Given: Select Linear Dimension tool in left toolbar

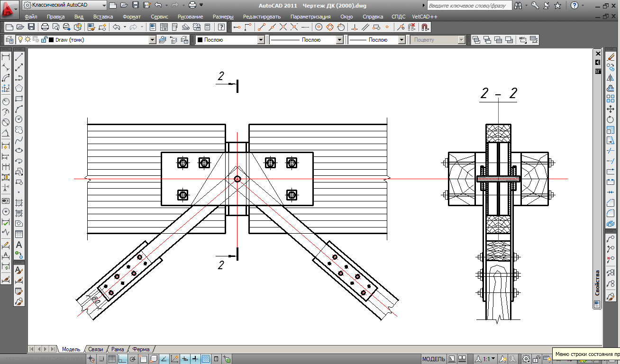Looking at the screenshot, I should tap(6, 57).
